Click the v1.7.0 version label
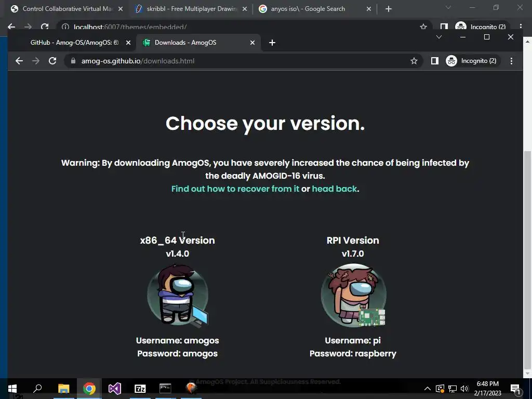532x399 pixels. (x=353, y=254)
